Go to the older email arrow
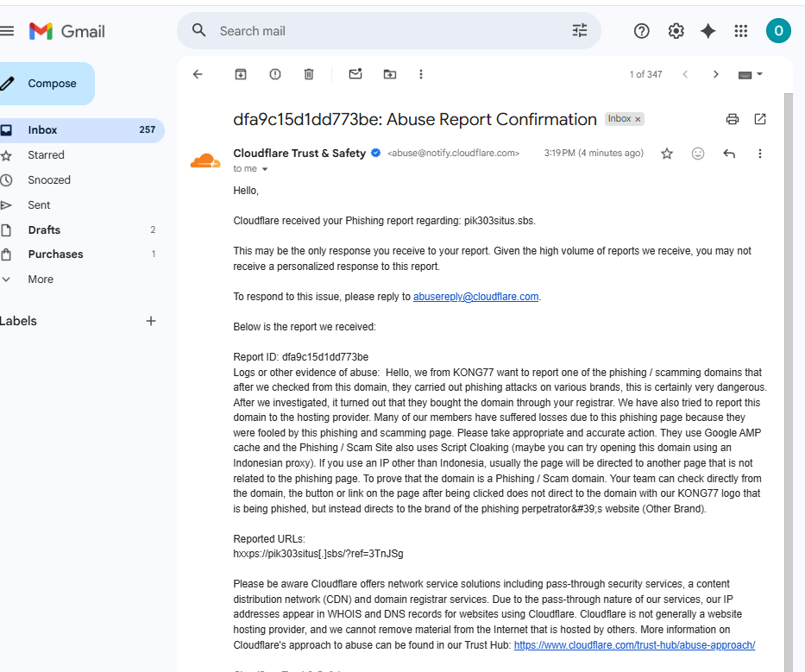This screenshot has height=672, width=805. (715, 74)
